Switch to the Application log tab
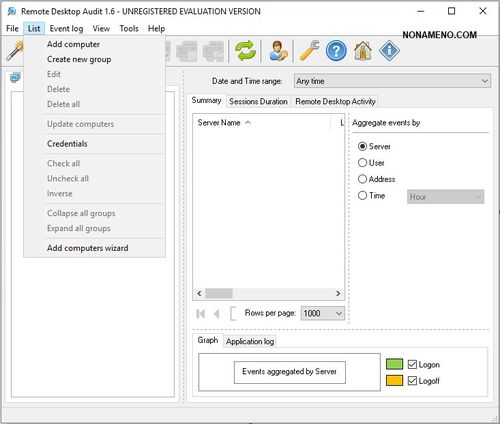The height and width of the screenshot is (424, 500). (x=250, y=341)
